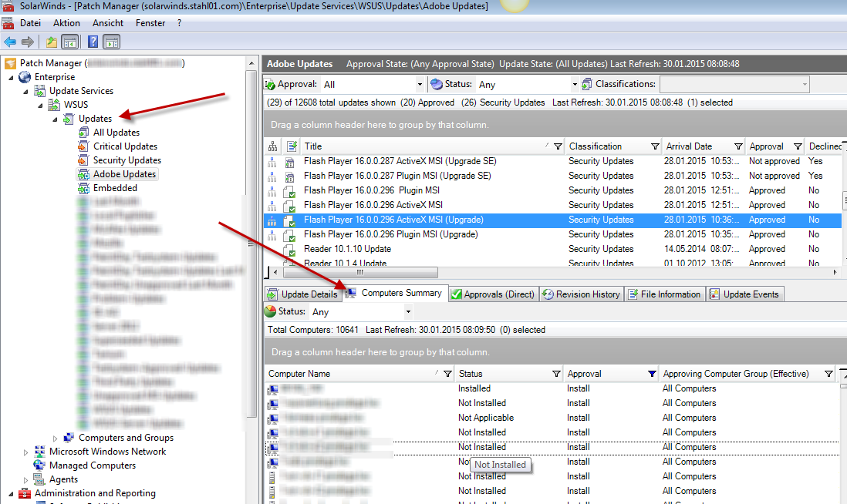Select Flash Player 16.0.0.296 Plugin MSI (Upgrade) row

pyautogui.click(x=552, y=234)
